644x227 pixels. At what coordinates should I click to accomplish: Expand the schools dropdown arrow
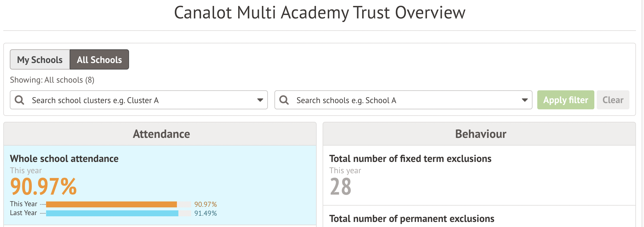point(525,100)
